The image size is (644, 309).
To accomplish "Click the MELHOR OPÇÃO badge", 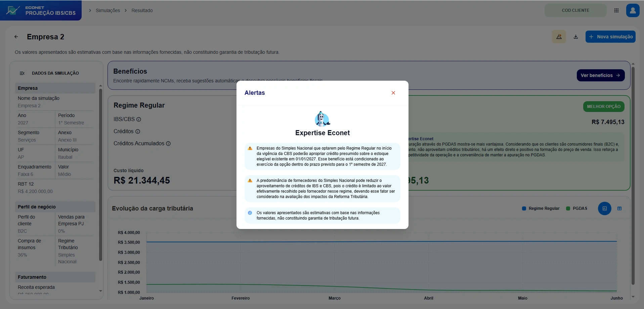I will point(604,107).
